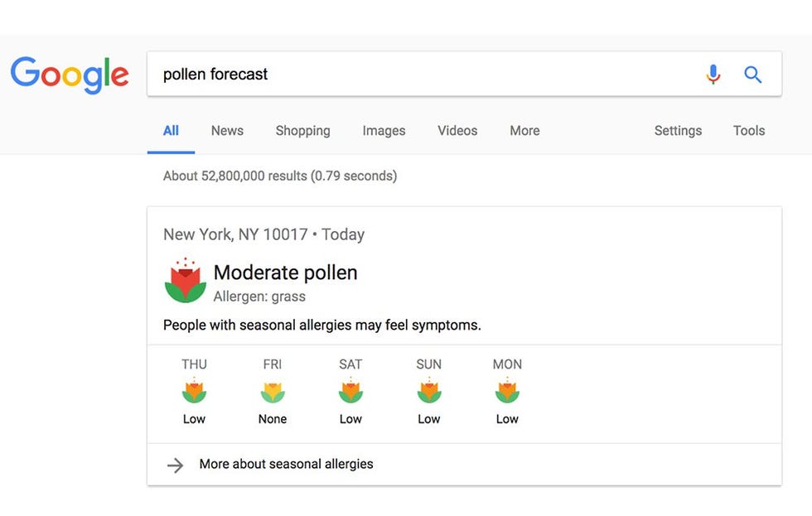Expand the Tools options

(749, 130)
